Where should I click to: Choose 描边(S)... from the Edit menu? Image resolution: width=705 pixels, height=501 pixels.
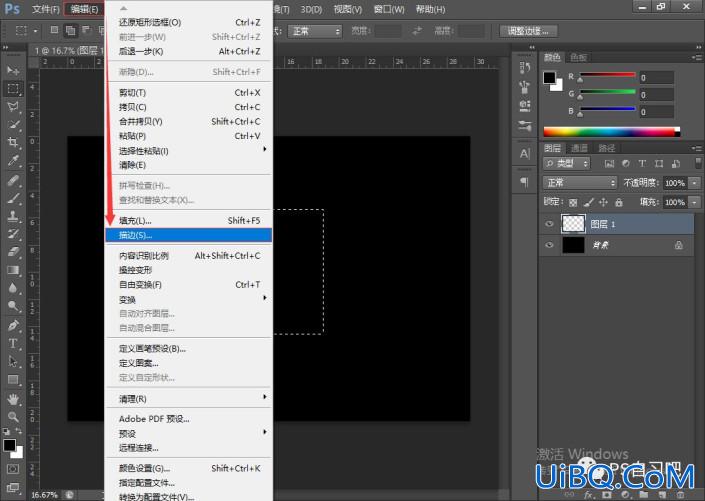(x=189, y=235)
